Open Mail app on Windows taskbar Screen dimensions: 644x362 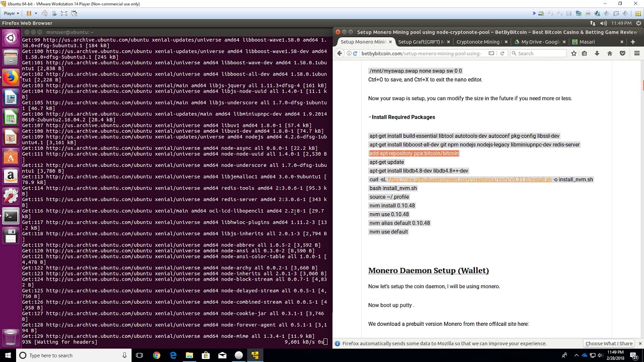click(222, 355)
